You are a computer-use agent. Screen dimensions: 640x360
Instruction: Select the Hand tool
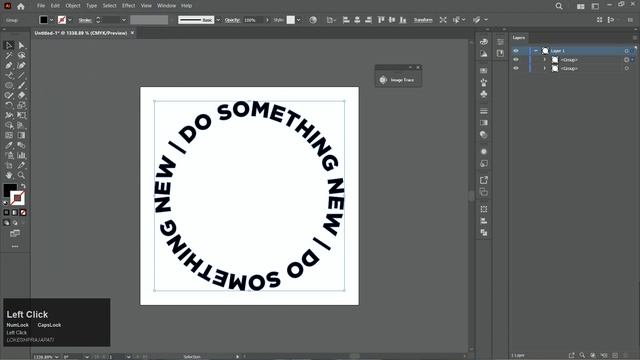9,175
